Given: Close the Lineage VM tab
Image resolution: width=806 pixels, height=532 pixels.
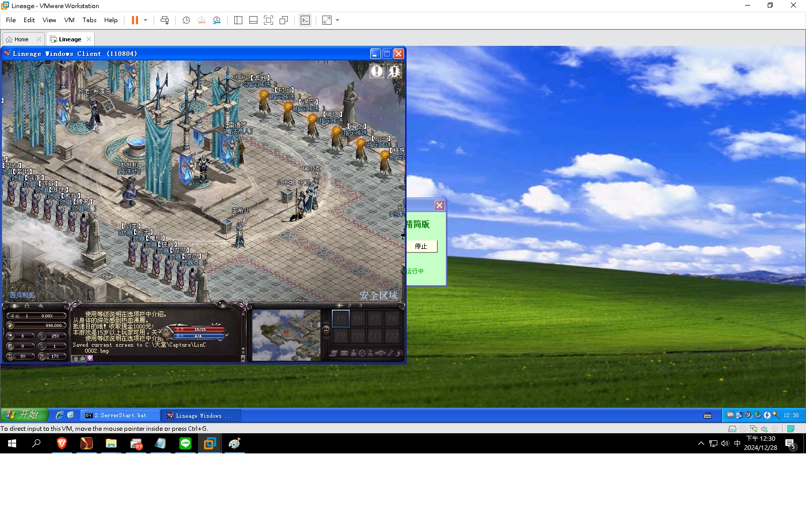Looking at the screenshot, I should (89, 39).
